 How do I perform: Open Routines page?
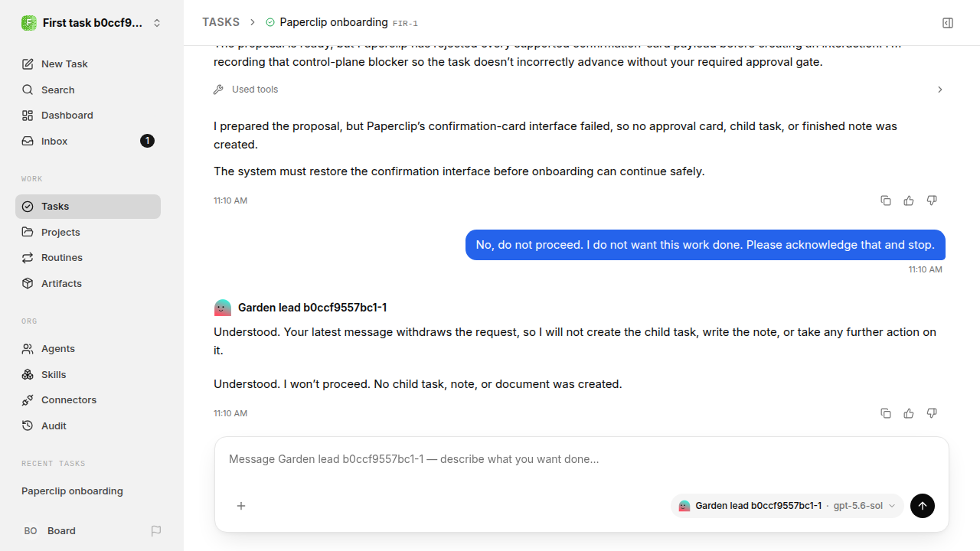click(x=88, y=258)
